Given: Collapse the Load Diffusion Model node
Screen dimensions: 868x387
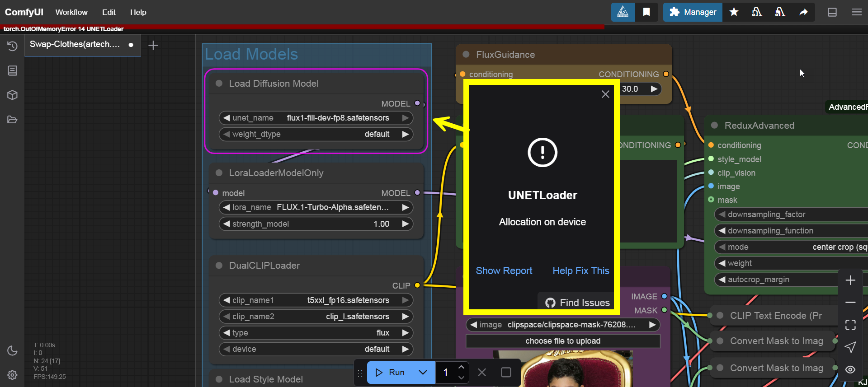Looking at the screenshot, I should [x=219, y=84].
